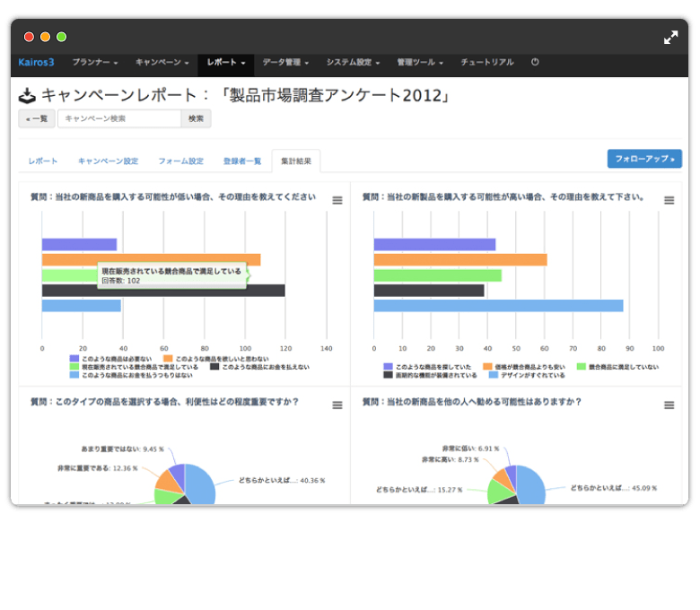
Task: Click the 検索 search button
Action: click(196, 118)
